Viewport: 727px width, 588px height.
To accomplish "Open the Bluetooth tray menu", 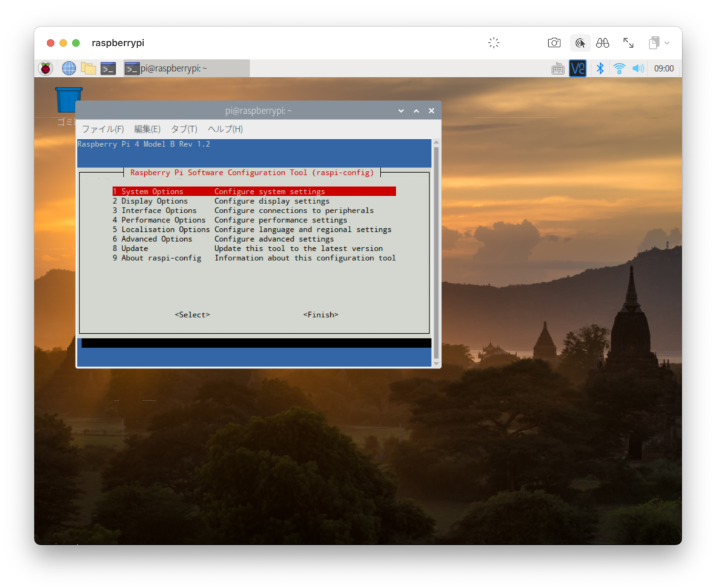I will (600, 68).
